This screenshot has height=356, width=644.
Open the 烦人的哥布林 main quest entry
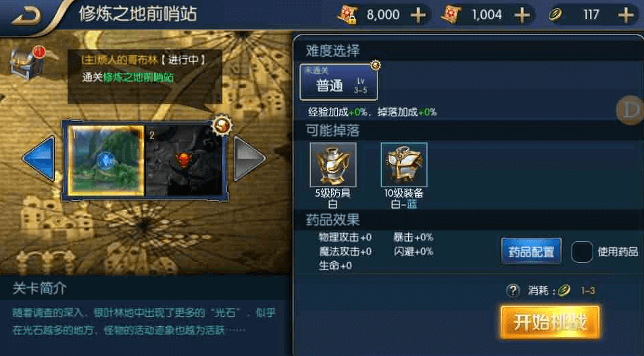[x=143, y=60]
